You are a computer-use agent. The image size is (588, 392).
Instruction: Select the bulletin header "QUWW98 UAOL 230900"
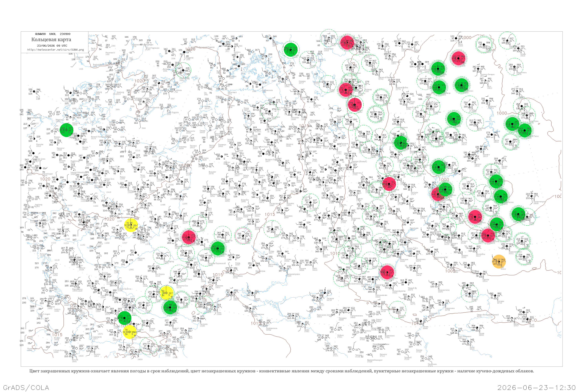53,34
